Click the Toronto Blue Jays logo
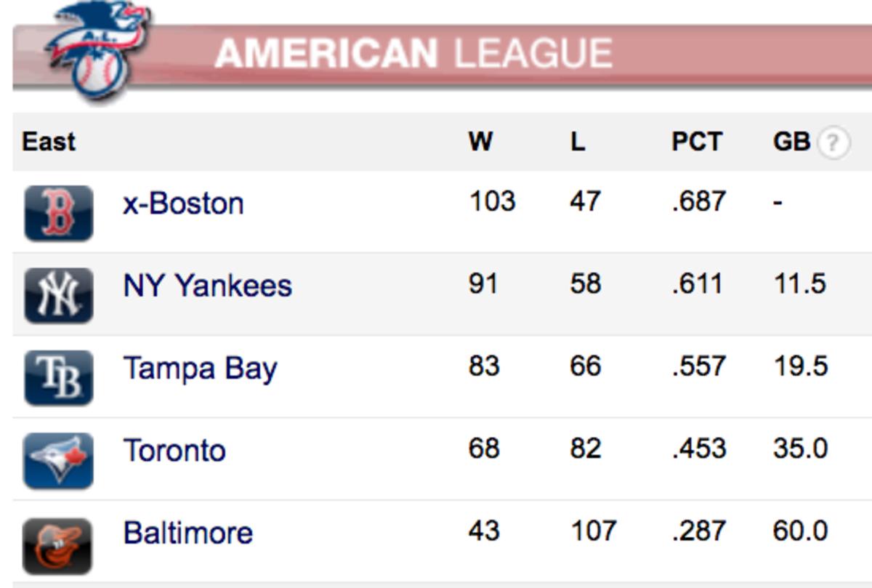This screenshot has height=588, width=872. click(58, 460)
